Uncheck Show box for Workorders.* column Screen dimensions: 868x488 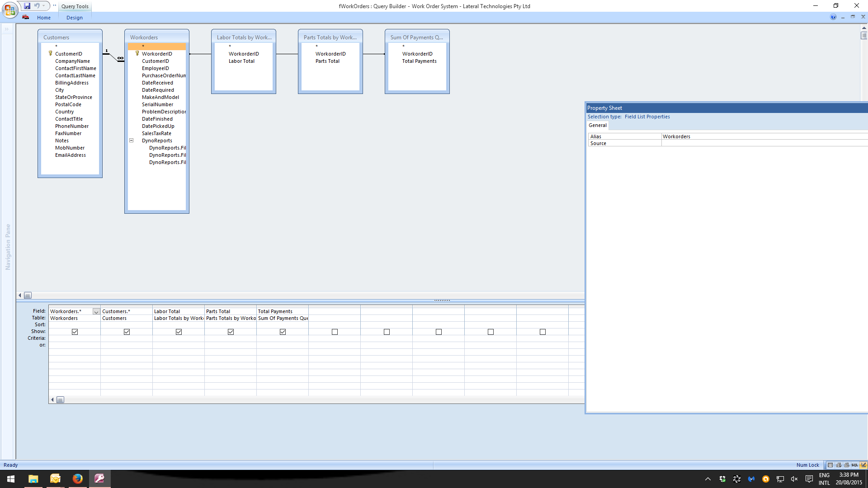coord(75,332)
